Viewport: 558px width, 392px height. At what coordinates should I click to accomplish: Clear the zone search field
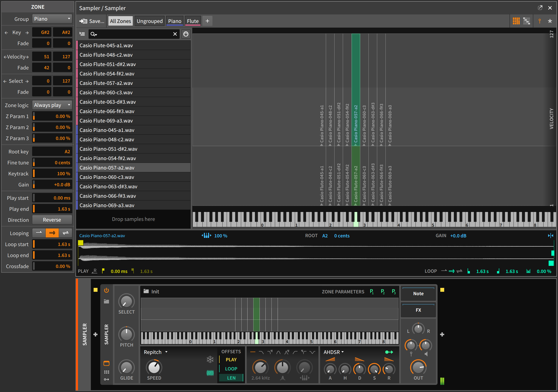click(x=175, y=34)
